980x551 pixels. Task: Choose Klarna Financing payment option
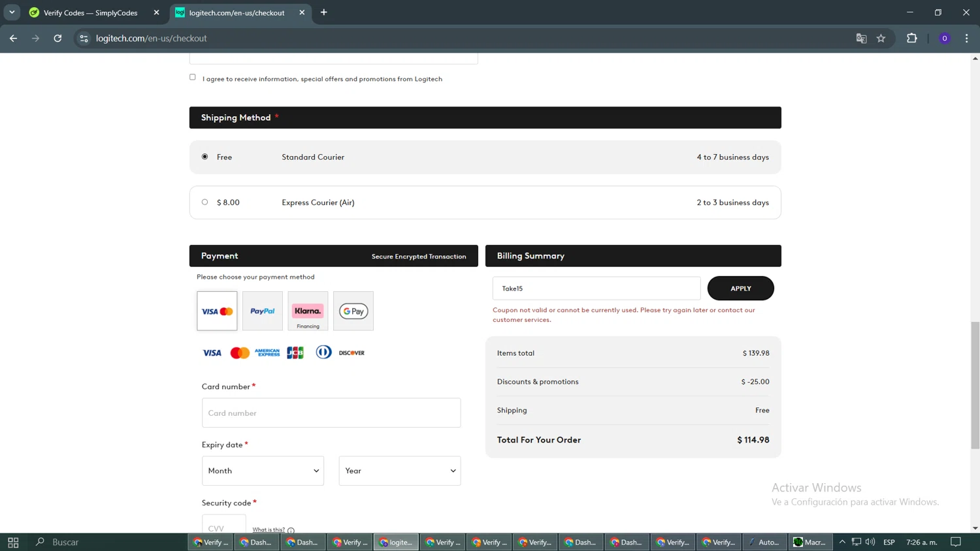click(308, 311)
